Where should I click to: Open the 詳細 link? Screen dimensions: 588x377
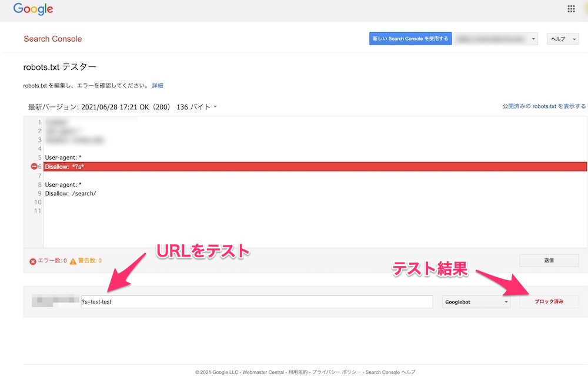click(158, 86)
